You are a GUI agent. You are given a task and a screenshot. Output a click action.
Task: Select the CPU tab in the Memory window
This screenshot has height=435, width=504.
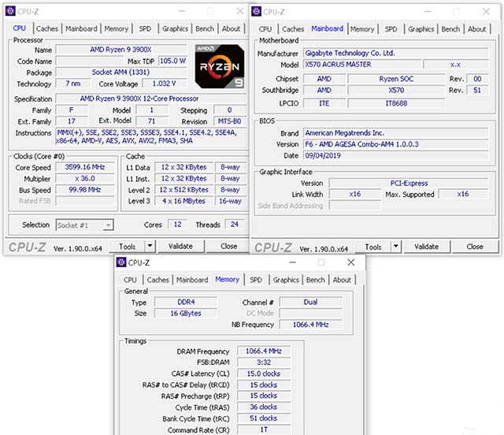pyautogui.click(x=130, y=280)
